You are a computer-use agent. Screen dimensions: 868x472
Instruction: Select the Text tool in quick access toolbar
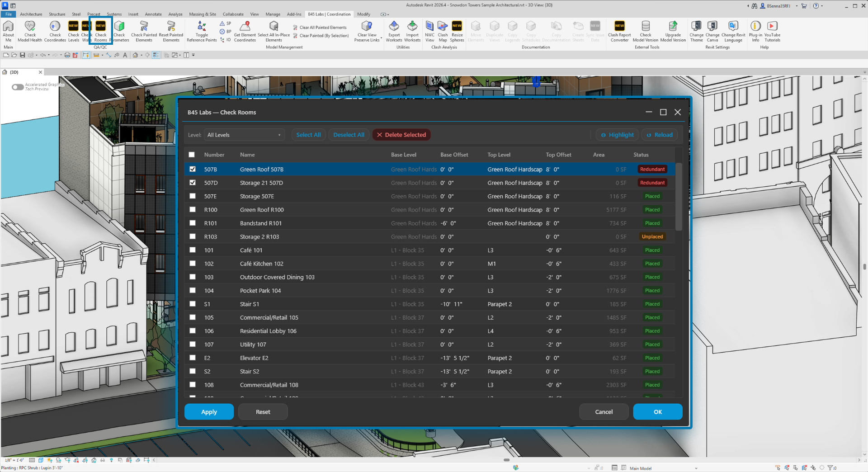click(x=125, y=55)
